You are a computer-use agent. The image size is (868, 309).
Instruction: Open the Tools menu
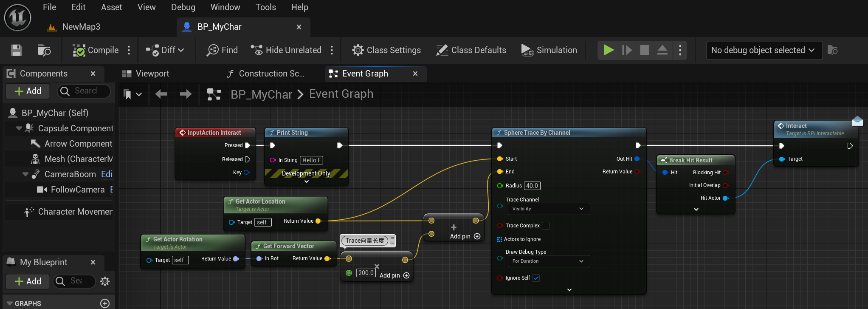coord(266,7)
